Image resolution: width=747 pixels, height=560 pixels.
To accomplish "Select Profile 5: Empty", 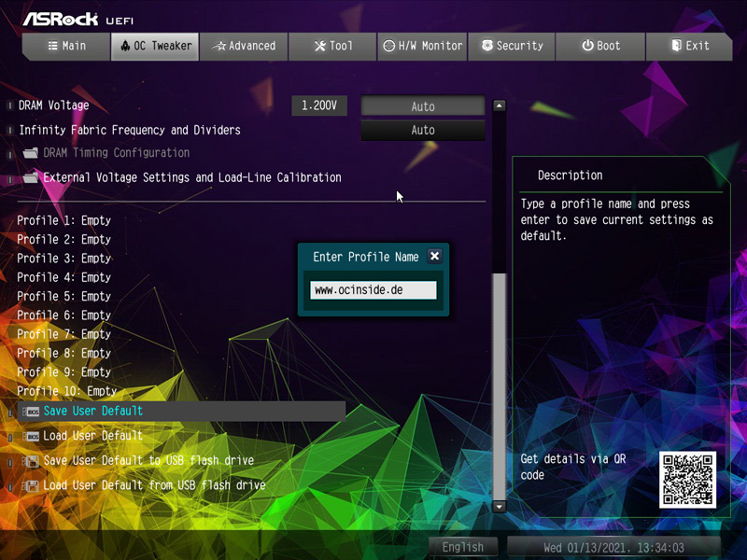I will (x=63, y=296).
